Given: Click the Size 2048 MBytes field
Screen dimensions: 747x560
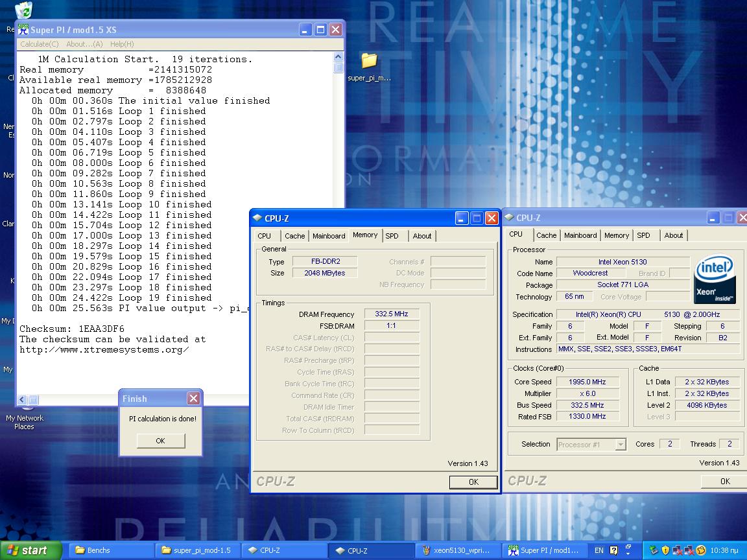Looking at the screenshot, I should tap(325, 273).
